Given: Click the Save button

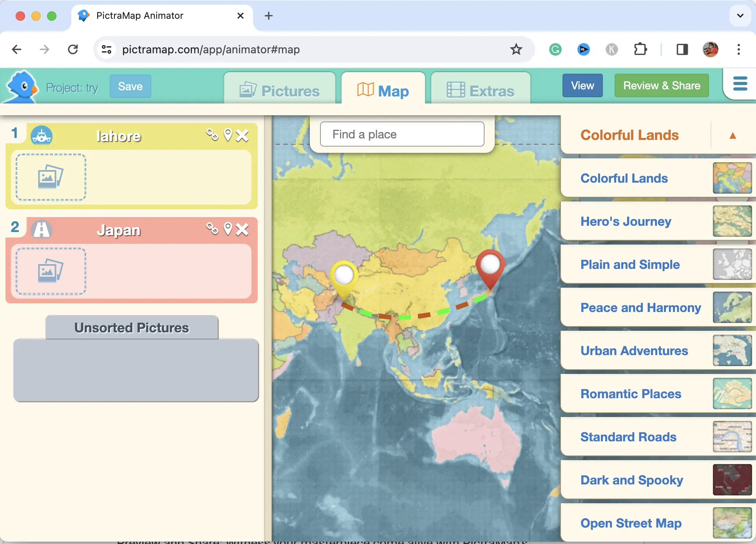Looking at the screenshot, I should (130, 86).
